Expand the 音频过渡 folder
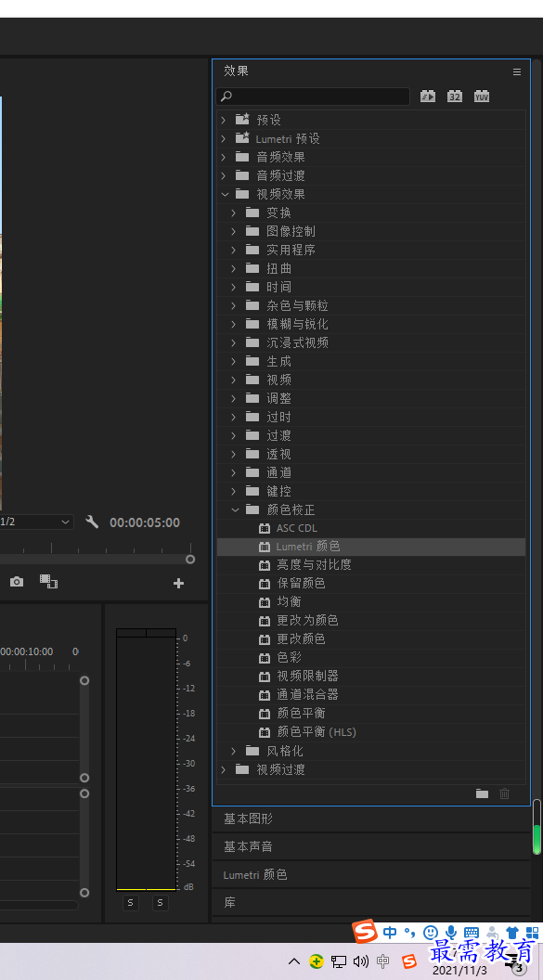This screenshot has height=980, width=543. click(x=224, y=175)
